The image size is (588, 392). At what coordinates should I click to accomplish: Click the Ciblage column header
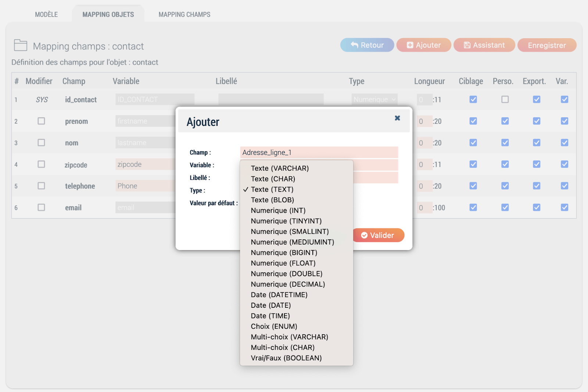click(x=471, y=81)
